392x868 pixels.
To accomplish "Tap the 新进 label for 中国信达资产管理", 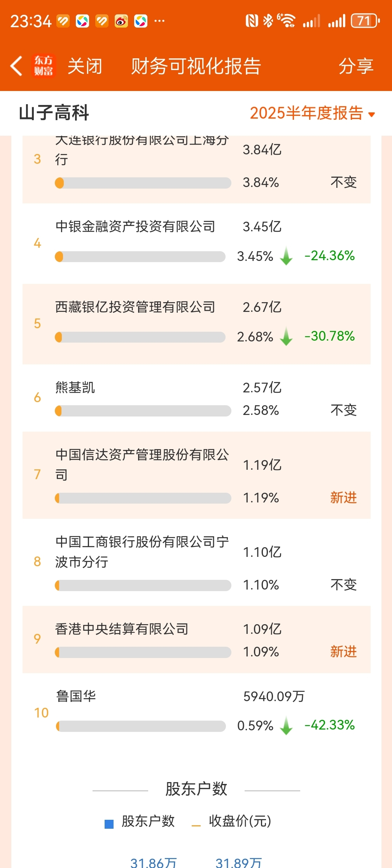I will [343, 498].
